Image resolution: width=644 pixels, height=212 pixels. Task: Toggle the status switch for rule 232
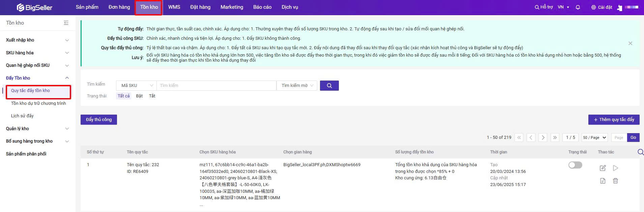575,165
